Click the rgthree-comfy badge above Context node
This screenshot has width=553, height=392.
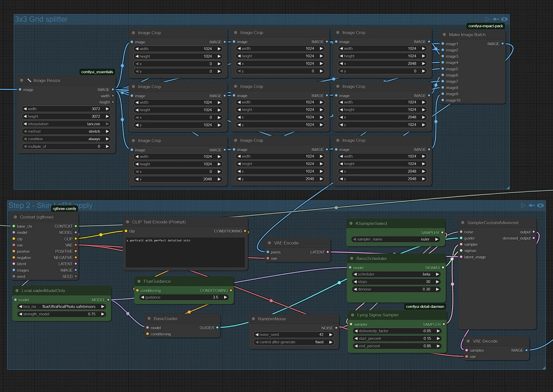[64, 209]
